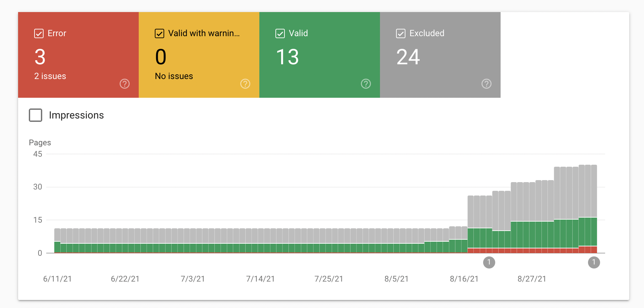Toggle the Valid with warnings checkbox
Viewport: 644px width, 308px height.
(x=159, y=33)
